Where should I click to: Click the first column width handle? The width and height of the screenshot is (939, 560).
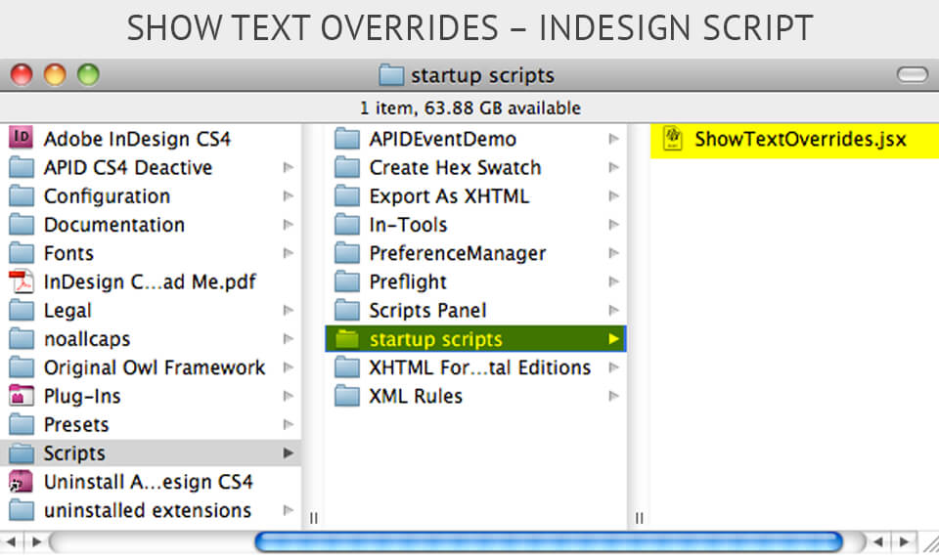(x=314, y=518)
